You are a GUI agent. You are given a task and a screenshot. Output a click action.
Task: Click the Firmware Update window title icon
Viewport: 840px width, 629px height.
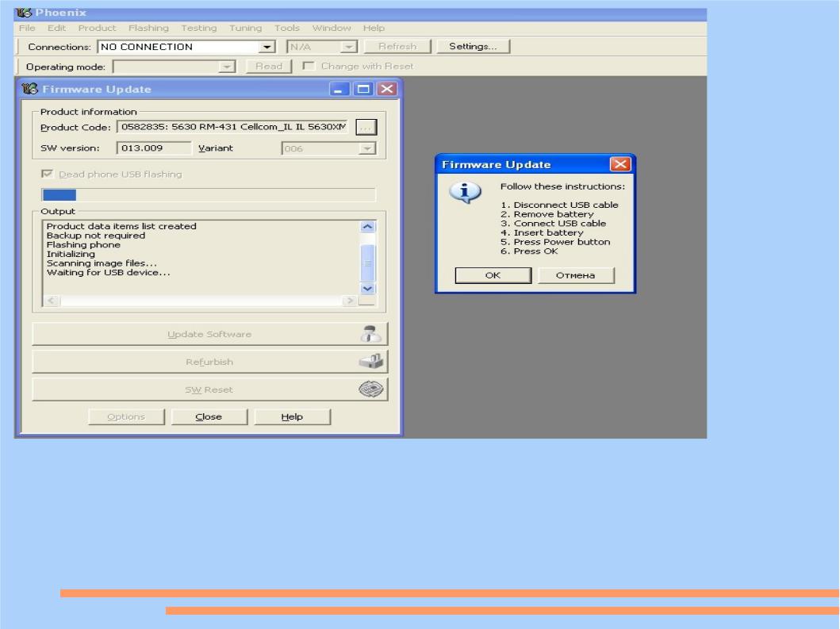tap(30, 89)
